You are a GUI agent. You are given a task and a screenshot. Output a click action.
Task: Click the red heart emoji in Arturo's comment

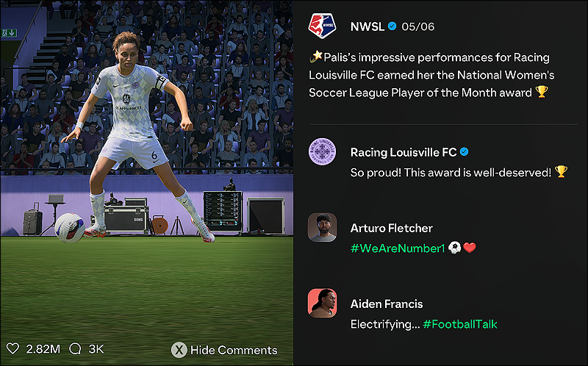(470, 248)
